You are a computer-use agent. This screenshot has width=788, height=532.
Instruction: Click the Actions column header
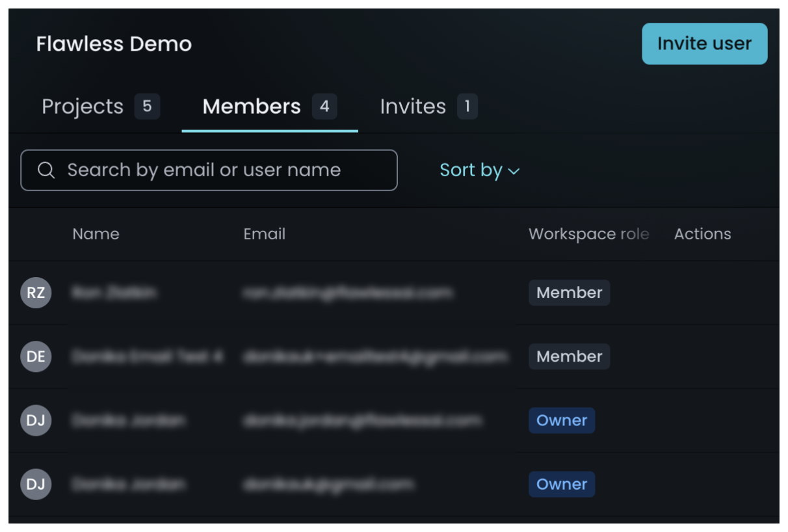pos(703,234)
